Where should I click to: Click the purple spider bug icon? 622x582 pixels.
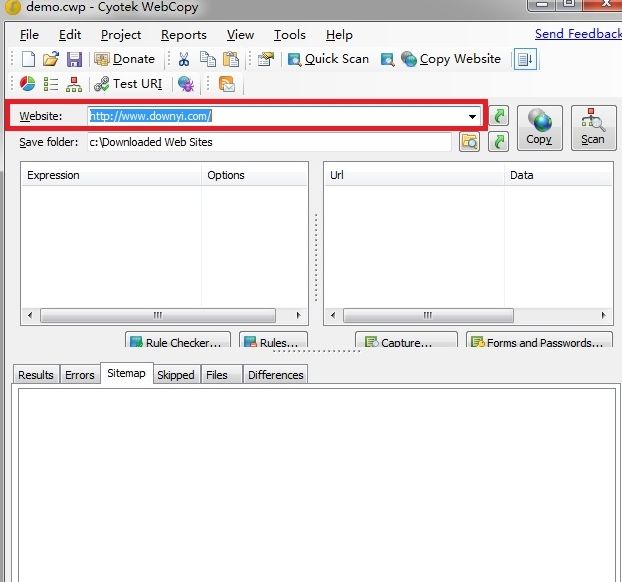pyautogui.click(x=186, y=84)
